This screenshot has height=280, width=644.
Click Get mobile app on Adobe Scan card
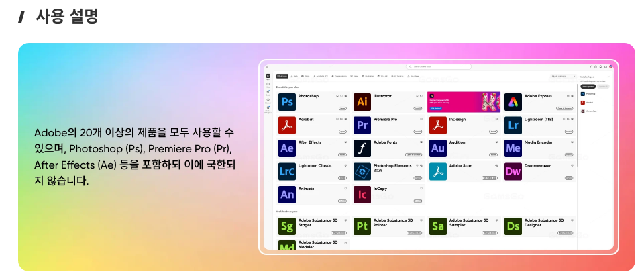coord(489,178)
